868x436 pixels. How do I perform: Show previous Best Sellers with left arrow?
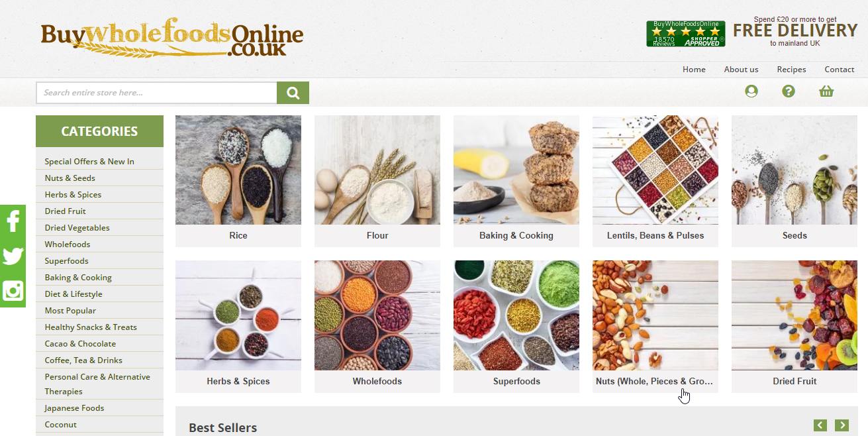coord(820,425)
